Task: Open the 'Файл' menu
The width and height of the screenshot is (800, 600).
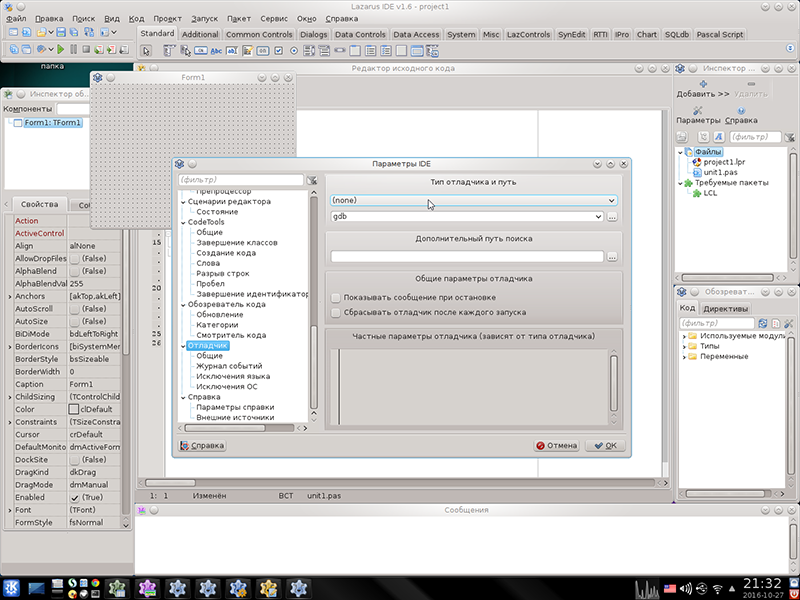Action: (x=16, y=19)
